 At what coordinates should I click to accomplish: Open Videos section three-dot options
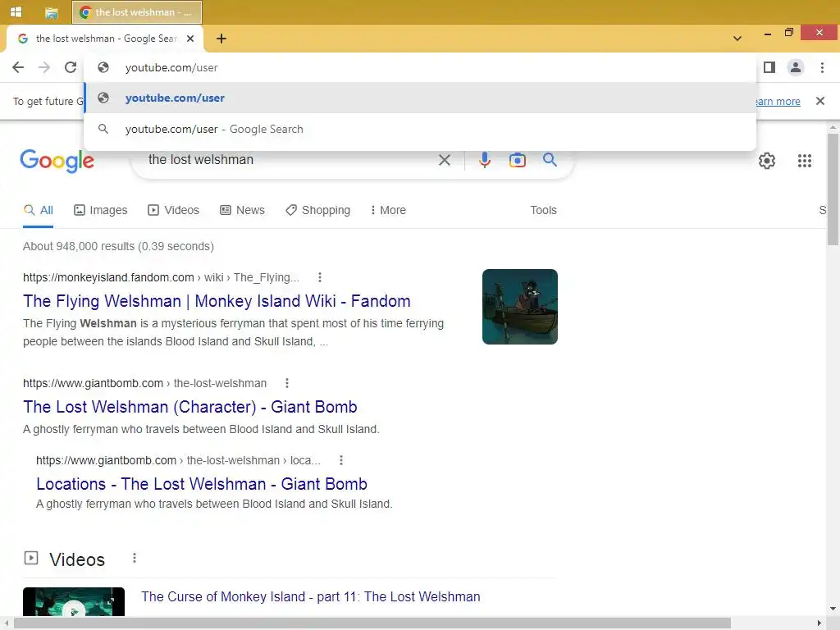coord(135,558)
